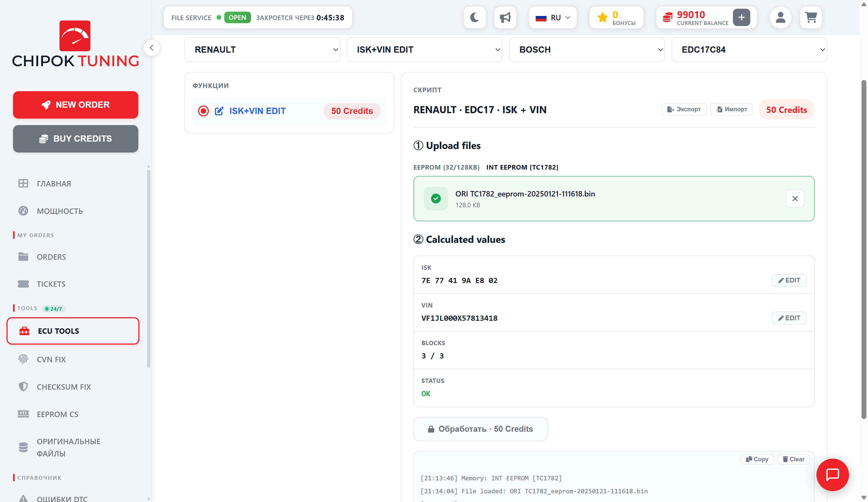The width and height of the screenshot is (868, 502).
Task: Click the bonuses star icon
Action: [602, 17]
